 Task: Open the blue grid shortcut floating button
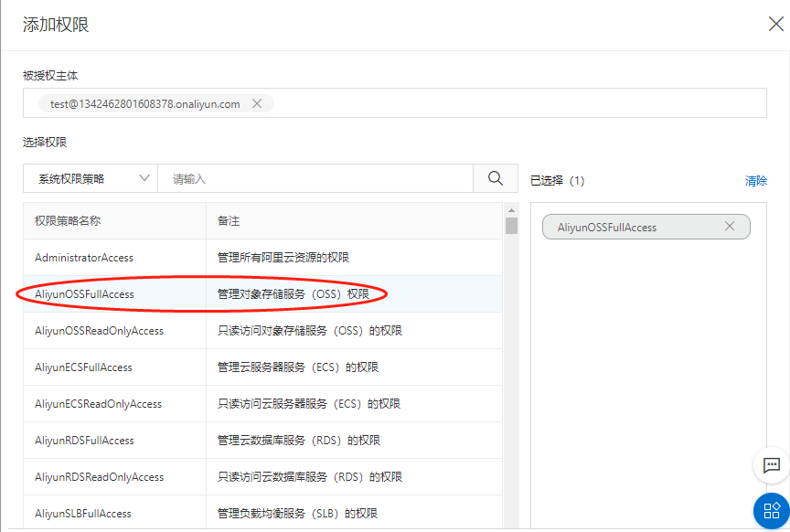(x=772, y=511)
